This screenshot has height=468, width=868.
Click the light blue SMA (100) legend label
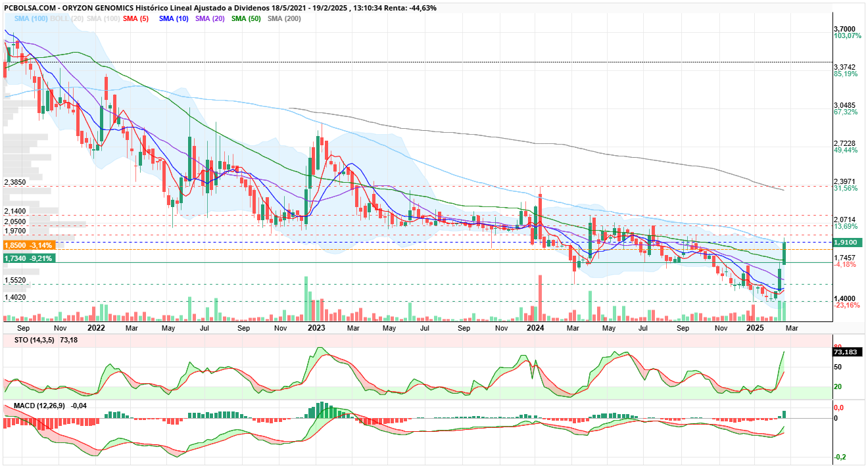coord(31,18)
